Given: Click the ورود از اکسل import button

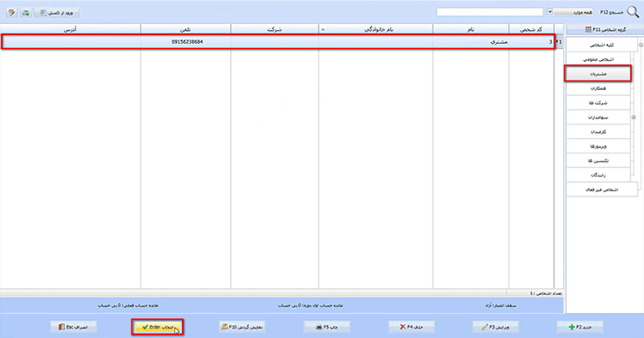Looking at the screenshot, I should tap(57, 13).
